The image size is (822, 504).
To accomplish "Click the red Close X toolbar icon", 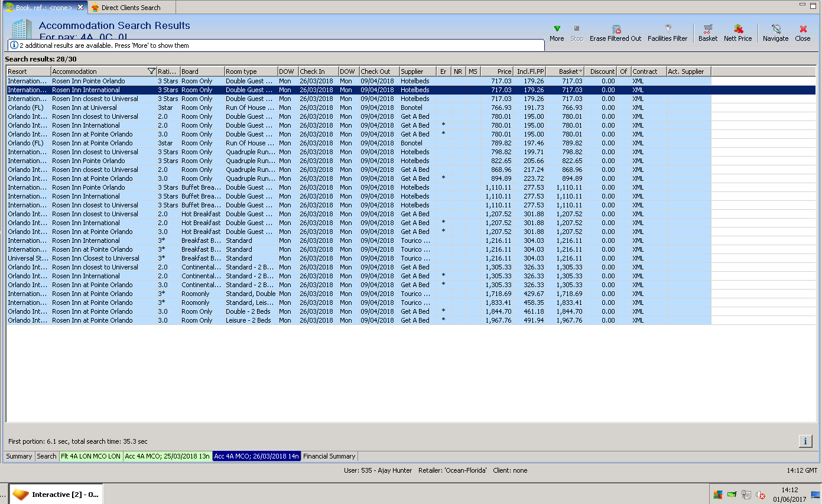I will [x=802, y=29].
